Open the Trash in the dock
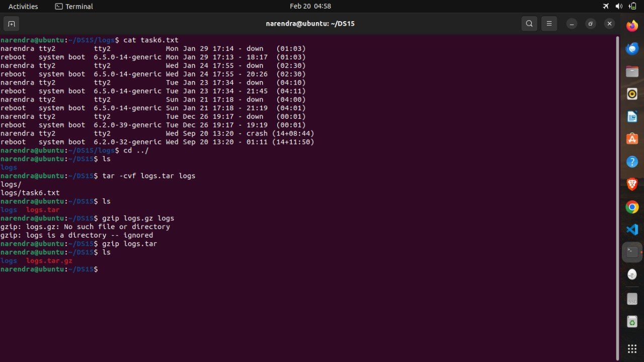Image resolution: width=644 pixels, height=362 pixels. click(632, 322)
